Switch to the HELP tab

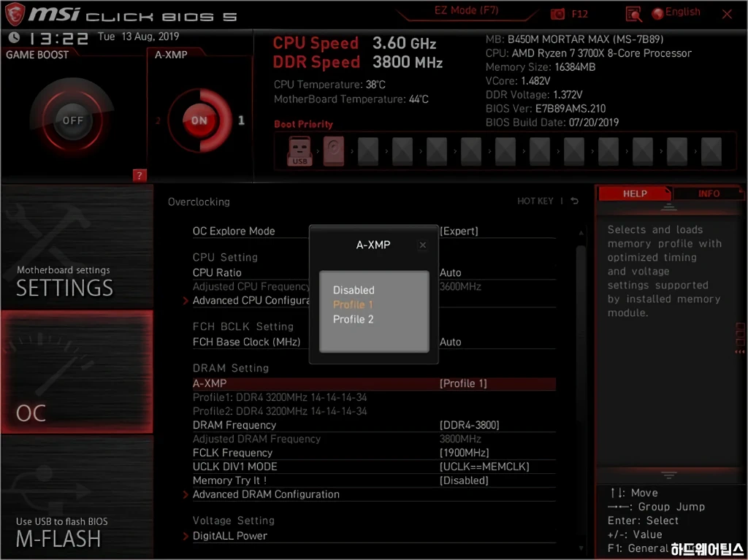[x=635, y=193]
